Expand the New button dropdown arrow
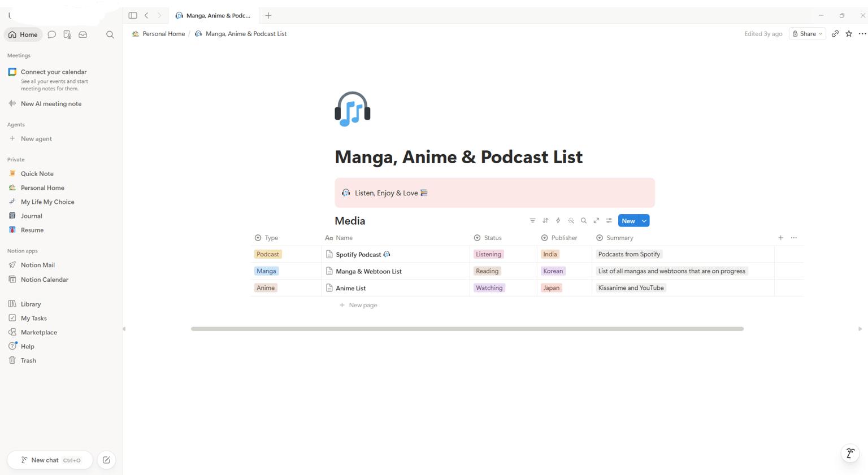 click(644, 221)
